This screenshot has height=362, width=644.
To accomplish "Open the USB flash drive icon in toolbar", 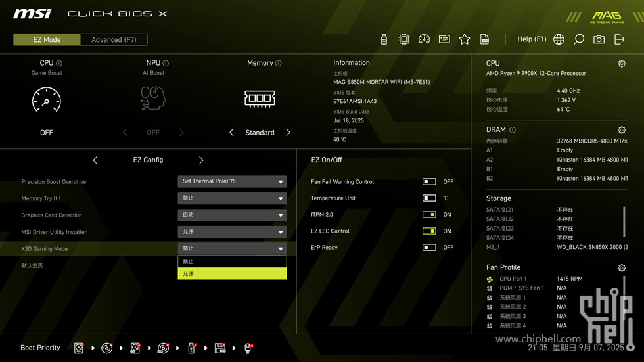I will [x=384, y=39].
